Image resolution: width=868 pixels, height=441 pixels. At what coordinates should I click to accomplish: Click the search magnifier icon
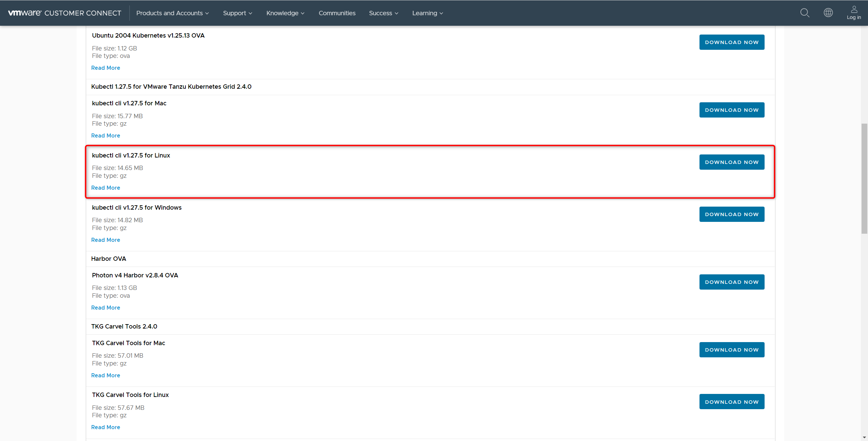805,13
